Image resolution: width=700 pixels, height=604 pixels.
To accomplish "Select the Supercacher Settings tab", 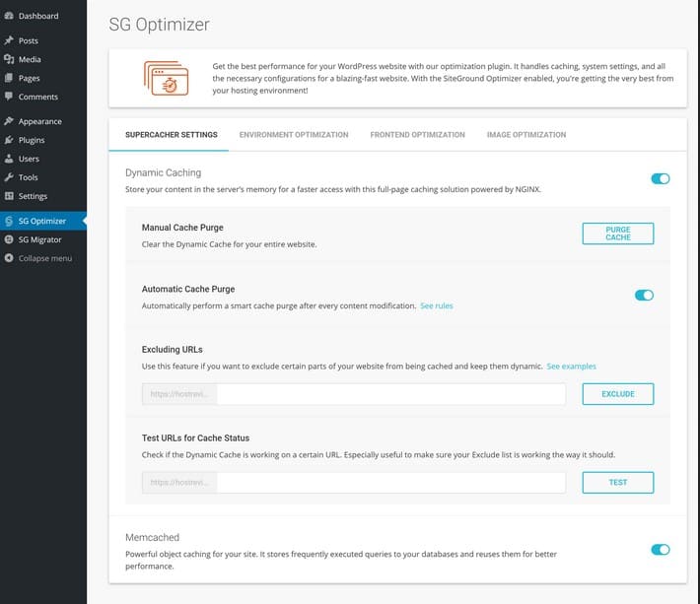I will (x=171, y=135).
